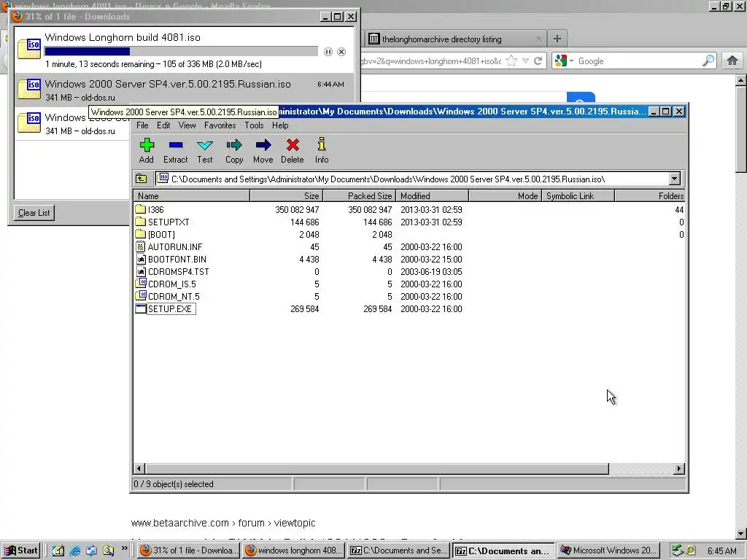Image resolution: width=747 pixels, height=560 pixels.
Task: Click the search magnifier in Google box
Action: click(708, 61)
